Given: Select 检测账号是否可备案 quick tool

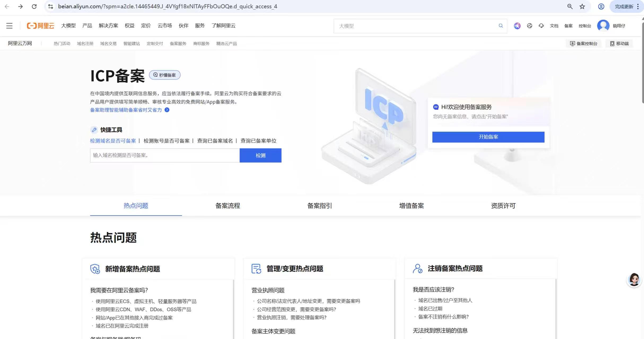Looking at the screenshot, I should [167, 141].
